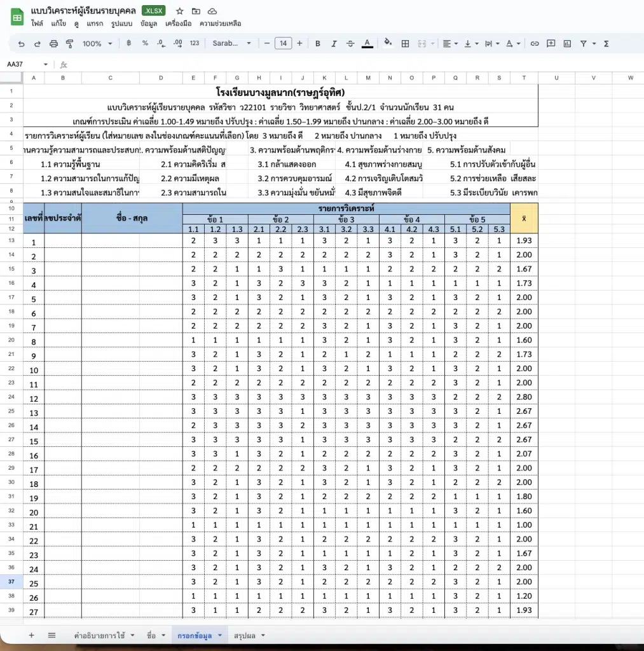Click the font size 14 field
This screenshot has width=644, height=651.
click(283, 43)
